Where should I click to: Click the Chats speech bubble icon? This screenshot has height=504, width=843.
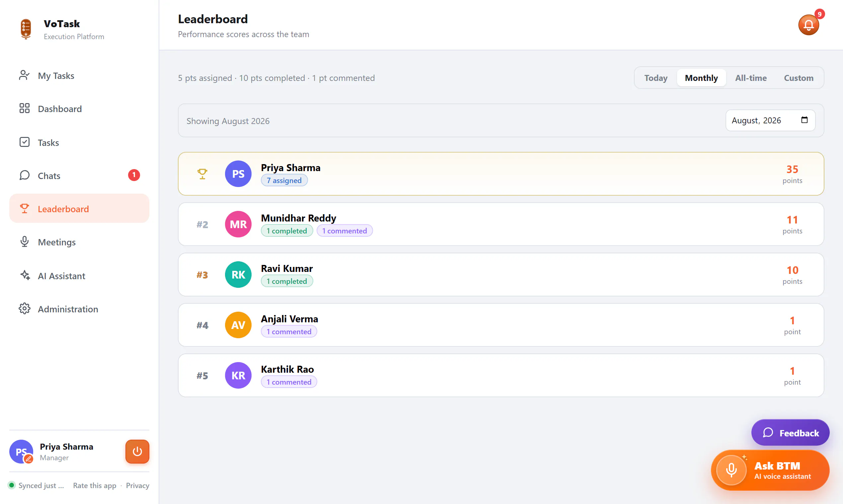pyautogui.click(x=24, y=176)
